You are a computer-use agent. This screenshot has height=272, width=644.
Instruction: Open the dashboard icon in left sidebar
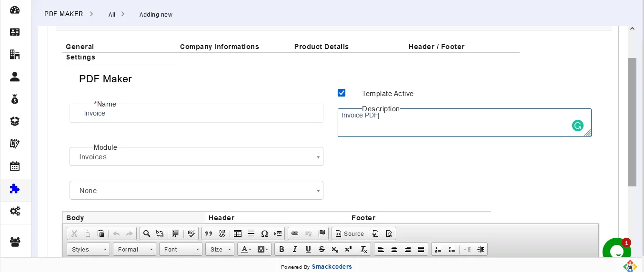tap(15, 10)
